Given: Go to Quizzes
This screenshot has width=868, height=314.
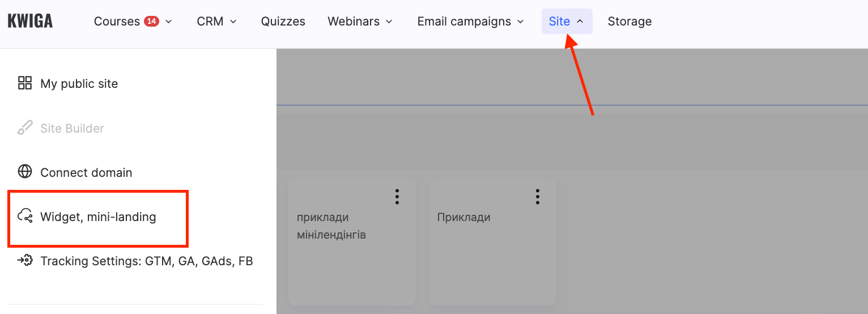Looking at the screenshot, I should (283, 22).
